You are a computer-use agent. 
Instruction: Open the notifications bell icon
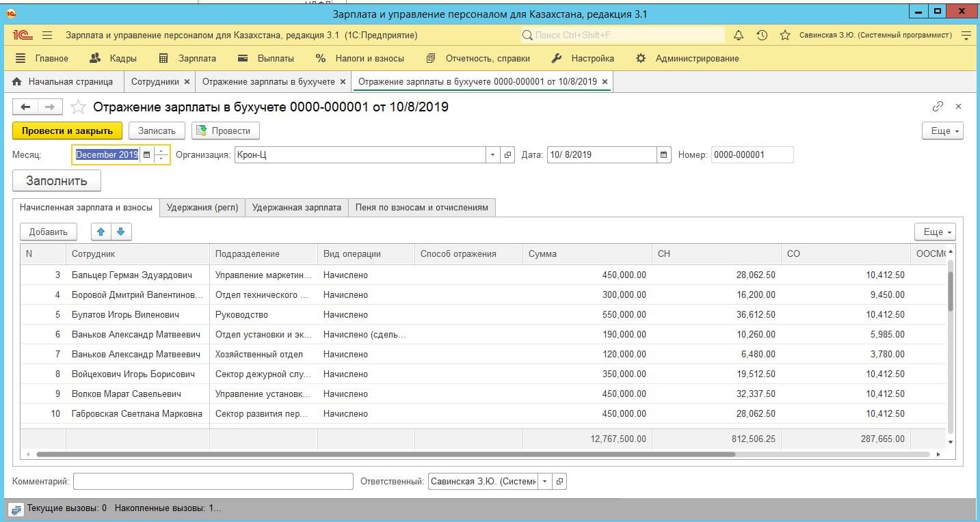point(739,36)
